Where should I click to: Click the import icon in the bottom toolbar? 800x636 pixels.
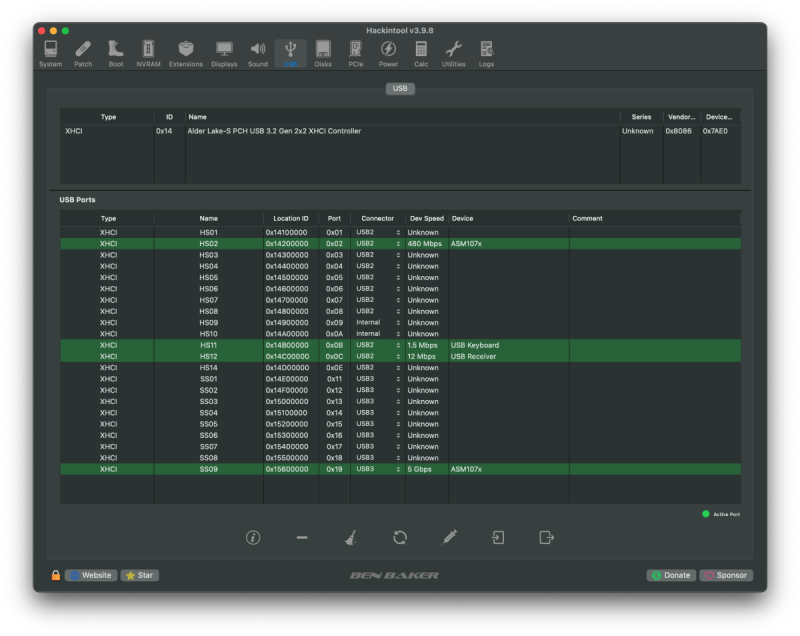pyautogui.click(x=497, y=537)
